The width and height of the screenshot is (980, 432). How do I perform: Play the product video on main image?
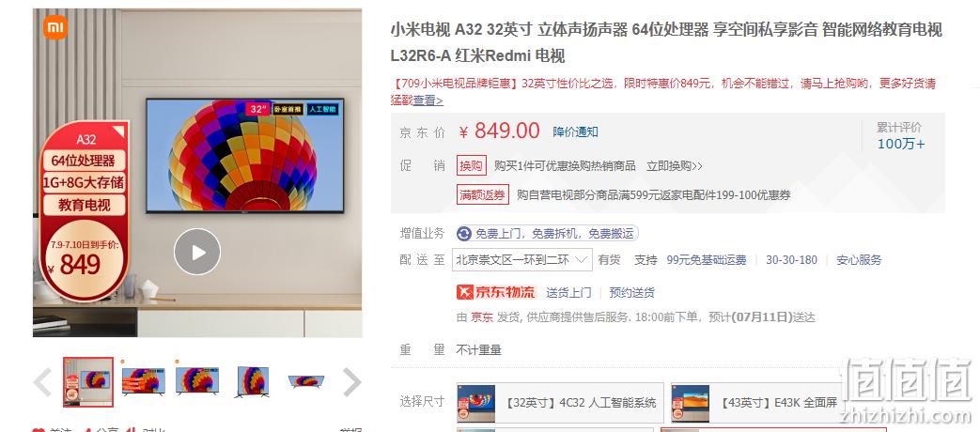[x=197, y=252]
